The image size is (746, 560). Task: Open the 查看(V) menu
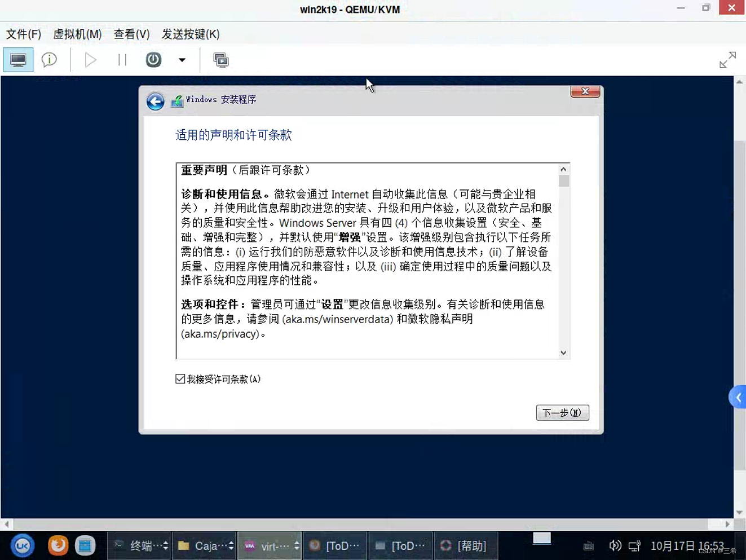[131, 34]
